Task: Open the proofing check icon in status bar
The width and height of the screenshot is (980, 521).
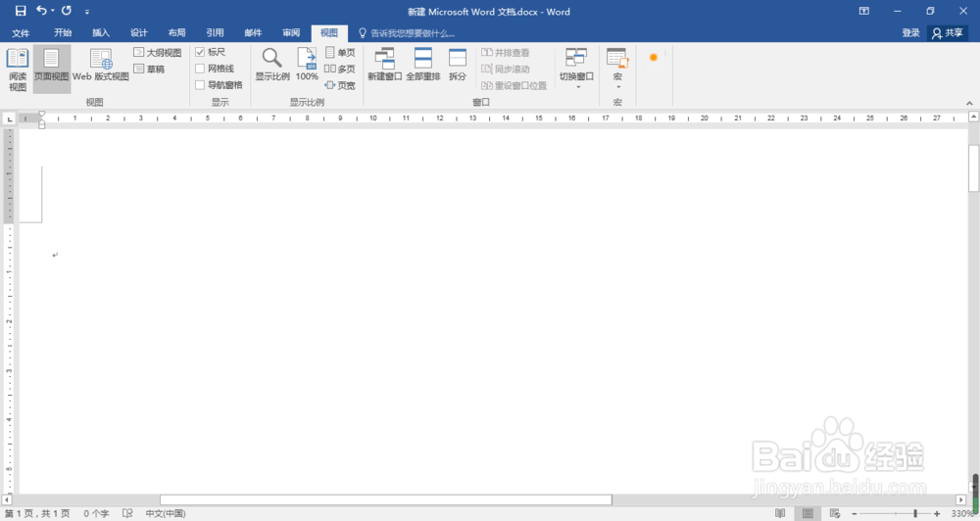Action: coord(127,513)
